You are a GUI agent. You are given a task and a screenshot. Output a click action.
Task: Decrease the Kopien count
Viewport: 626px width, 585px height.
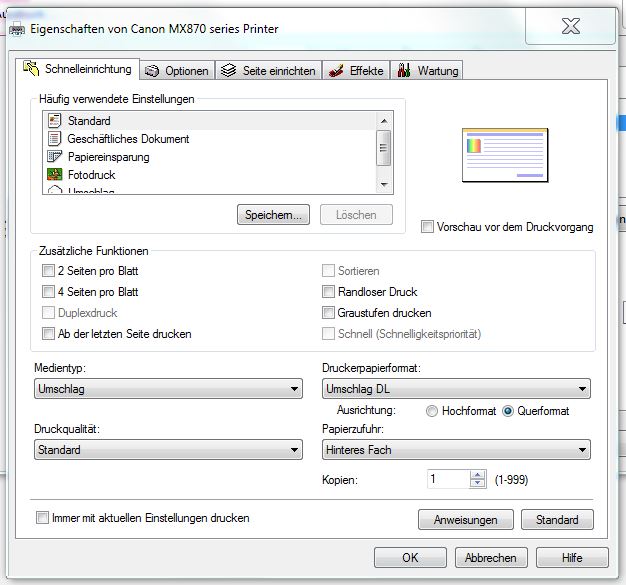pyautogui.click(x=477, y=483)
